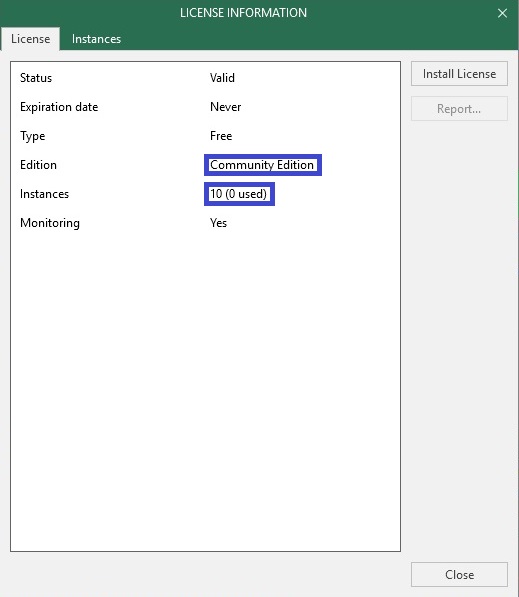Select the License tab
This screenshot has width=519, height=597.
pos(30,39)
